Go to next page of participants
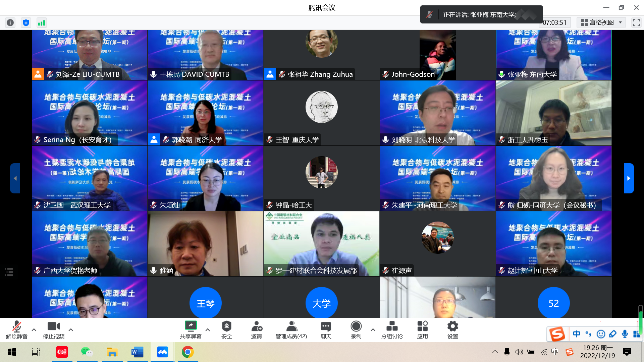The height and width of the screenshot is (362, 644). (x=629, y=178)
